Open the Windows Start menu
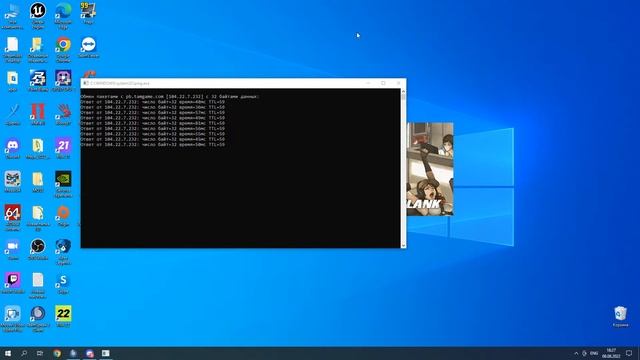This screenshot has width=640, height=360. (8, 353)
